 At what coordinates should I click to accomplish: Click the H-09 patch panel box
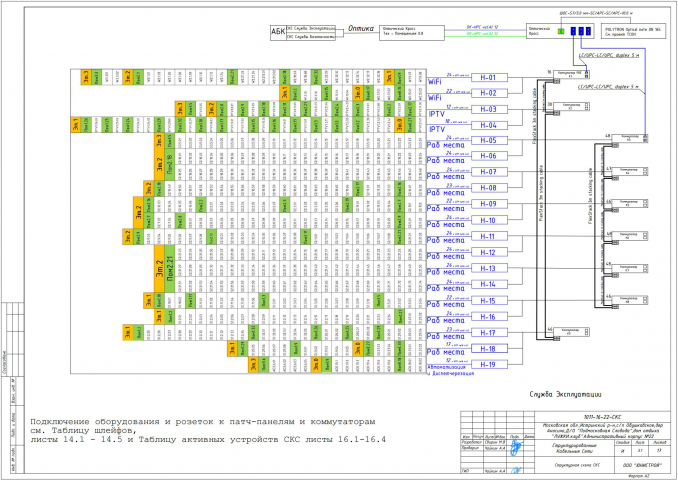click(489, 204)
